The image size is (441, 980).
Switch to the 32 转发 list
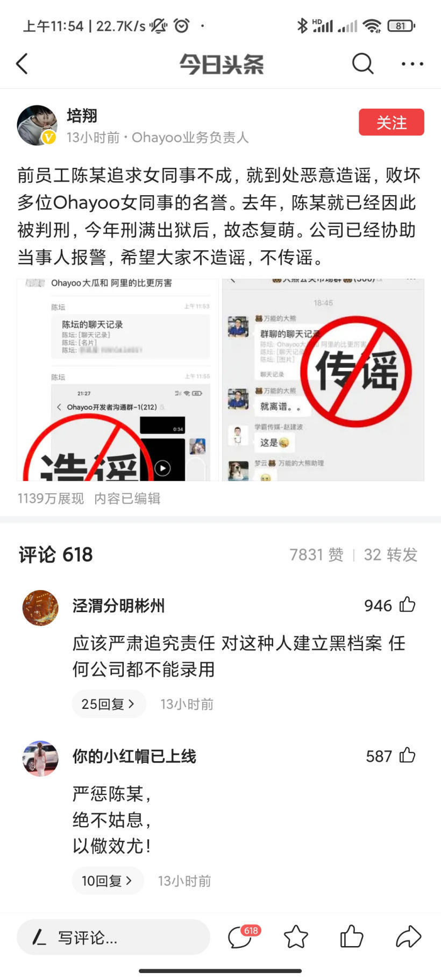click(x=390, y=555)
